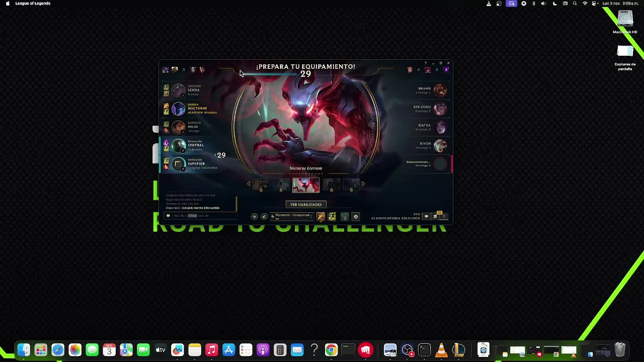Open the rune page dropdown Nocturne - Conquistador
Screen dimensions: 644x362
[292, 216]
